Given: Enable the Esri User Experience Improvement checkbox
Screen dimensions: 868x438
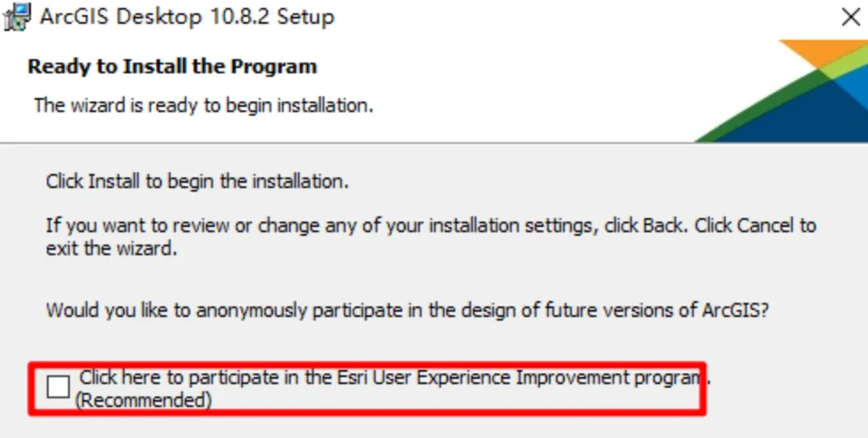Looking at the screenshot, I should click(x=58, y=387).
